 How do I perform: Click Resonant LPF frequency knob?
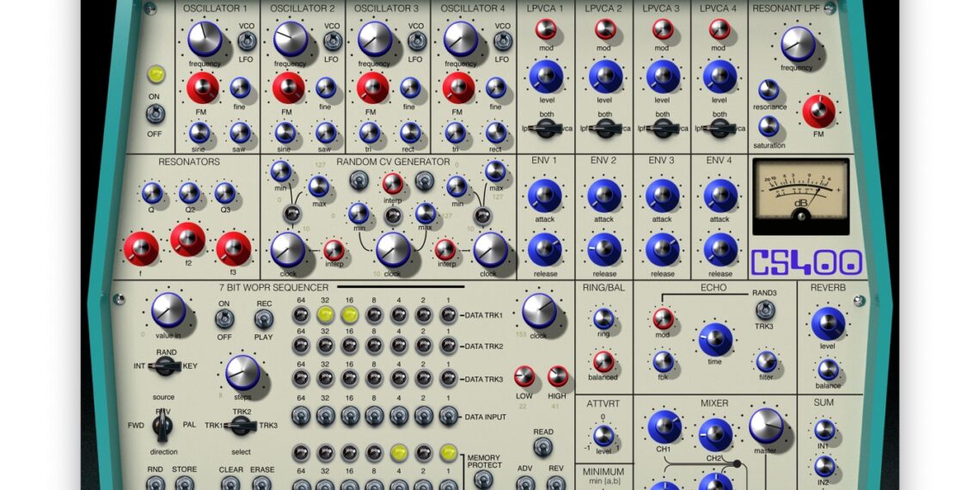click(798, 44)
